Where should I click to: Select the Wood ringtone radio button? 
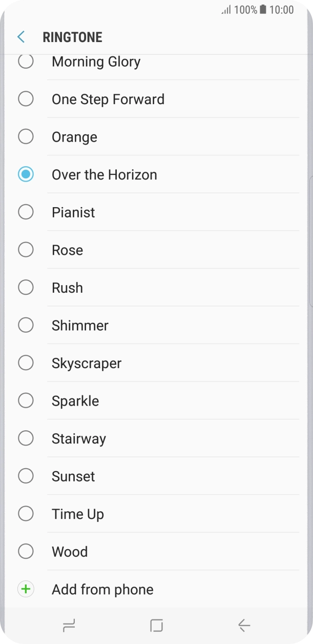(x=26, y=552)
